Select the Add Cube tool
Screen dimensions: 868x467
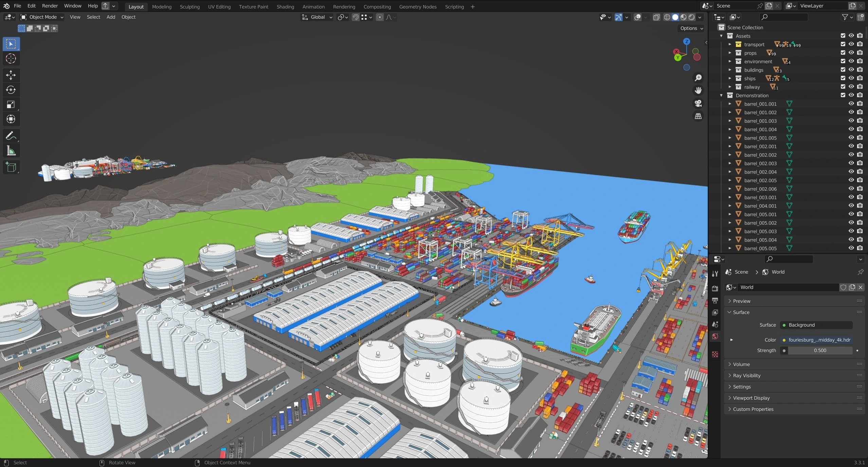[x=11, y=167]
